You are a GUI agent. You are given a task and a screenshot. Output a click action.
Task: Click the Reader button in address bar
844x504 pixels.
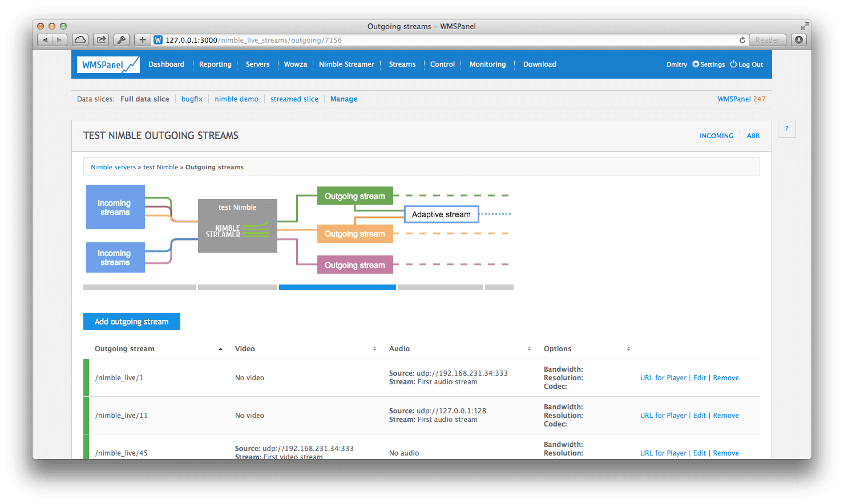(768, 40)
